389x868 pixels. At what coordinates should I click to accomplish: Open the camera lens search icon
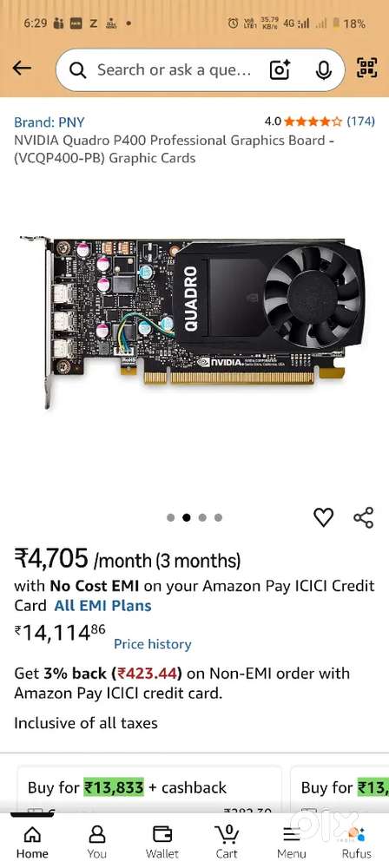click(x=280, y=69)
